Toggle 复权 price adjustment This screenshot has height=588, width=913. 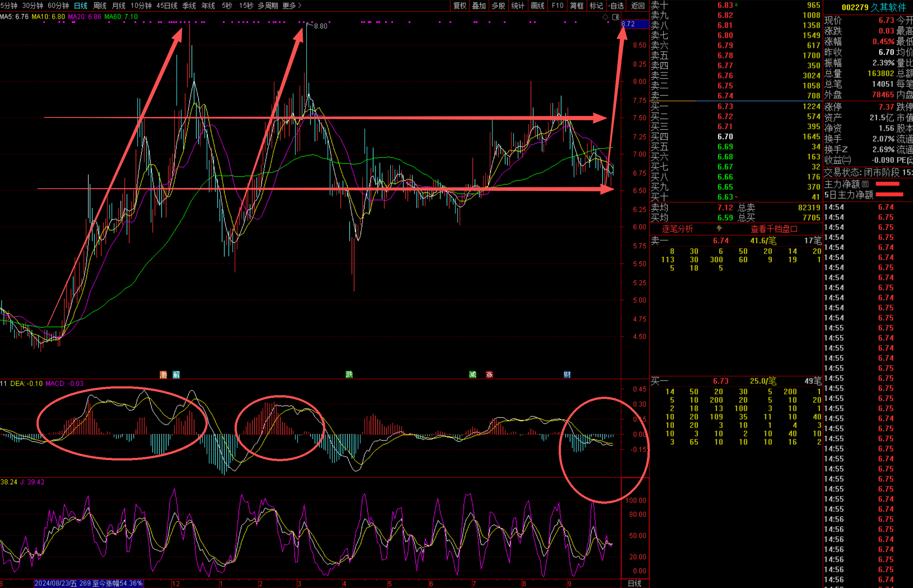click(460, 6)
